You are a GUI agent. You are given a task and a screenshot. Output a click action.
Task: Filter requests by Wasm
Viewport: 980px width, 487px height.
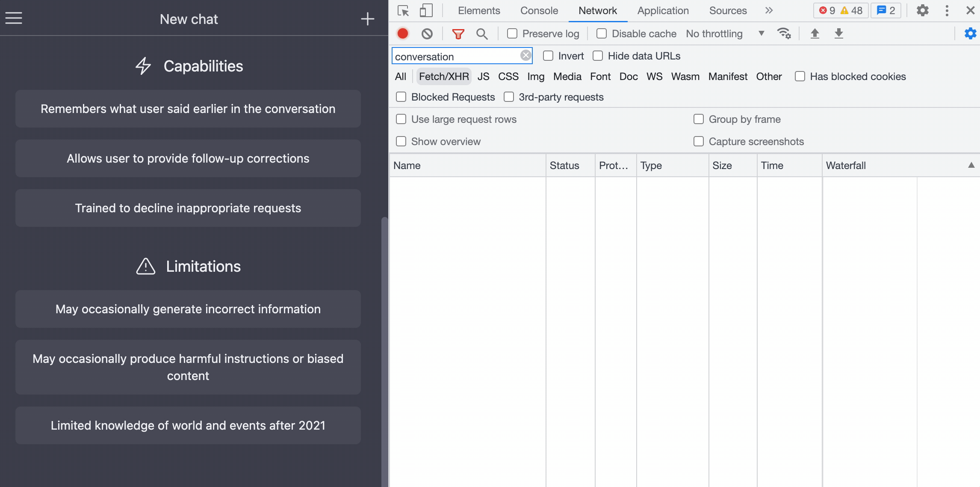[x=685, y=77]
